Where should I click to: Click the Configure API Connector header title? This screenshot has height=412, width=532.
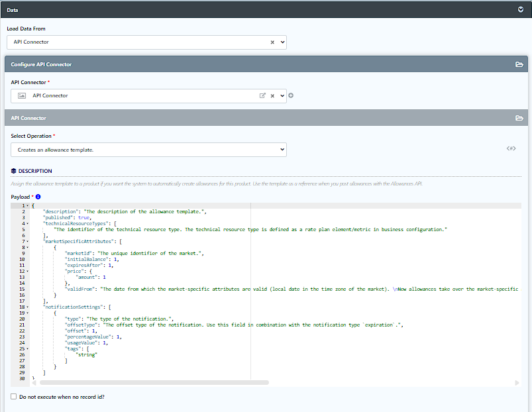click(x=41, y=64)
